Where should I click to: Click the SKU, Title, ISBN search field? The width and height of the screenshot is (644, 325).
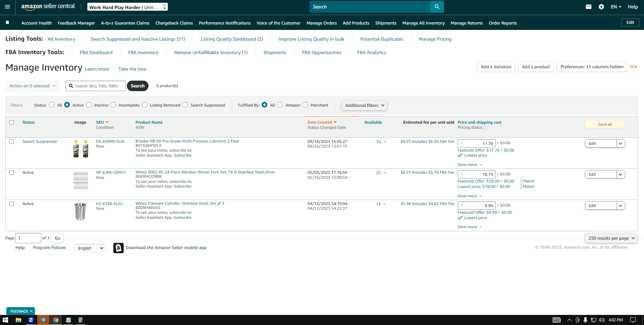[x=96, y=86]
